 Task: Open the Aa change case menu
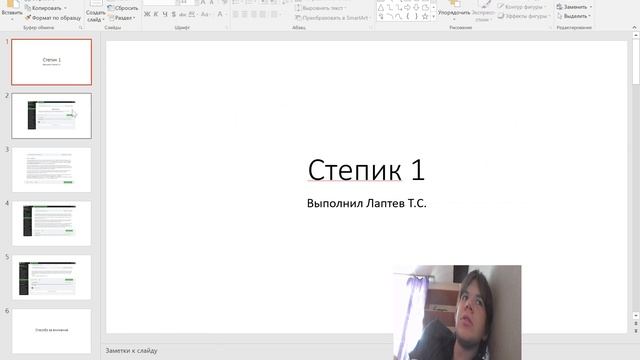(x=205, y=14)
